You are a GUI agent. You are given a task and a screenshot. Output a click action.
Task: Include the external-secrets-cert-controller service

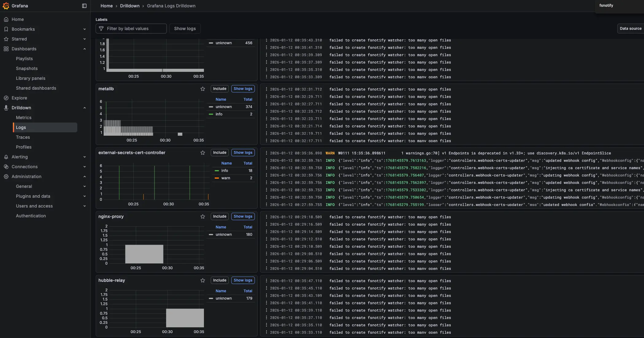[x=220, y=153]
